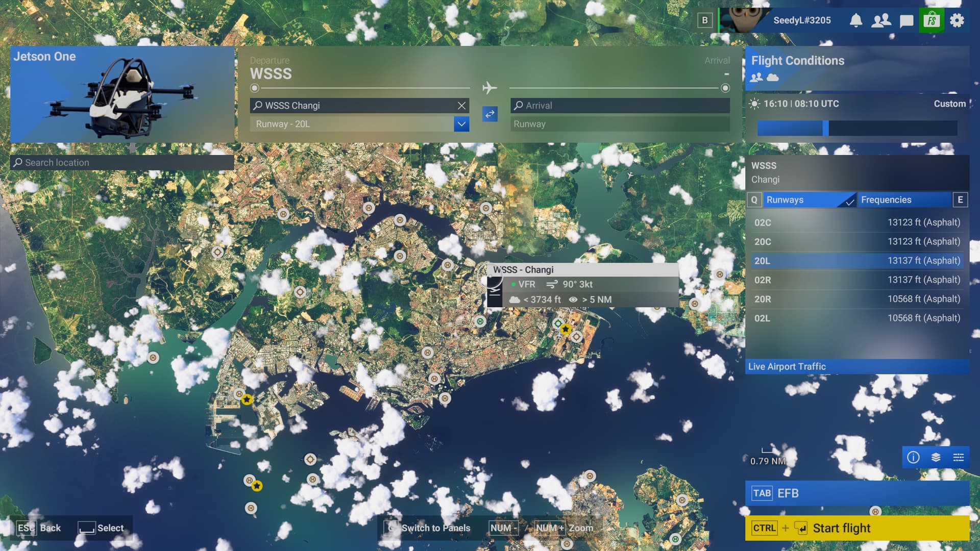Toggle the live weather cloud icon
The height and width of the screenshot is (551, 980).
(773, 78)
